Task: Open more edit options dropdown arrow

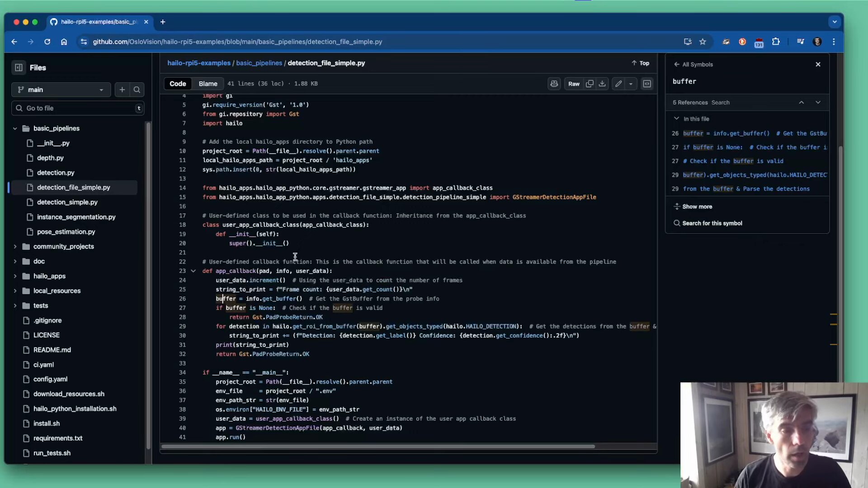Action: 631,84
